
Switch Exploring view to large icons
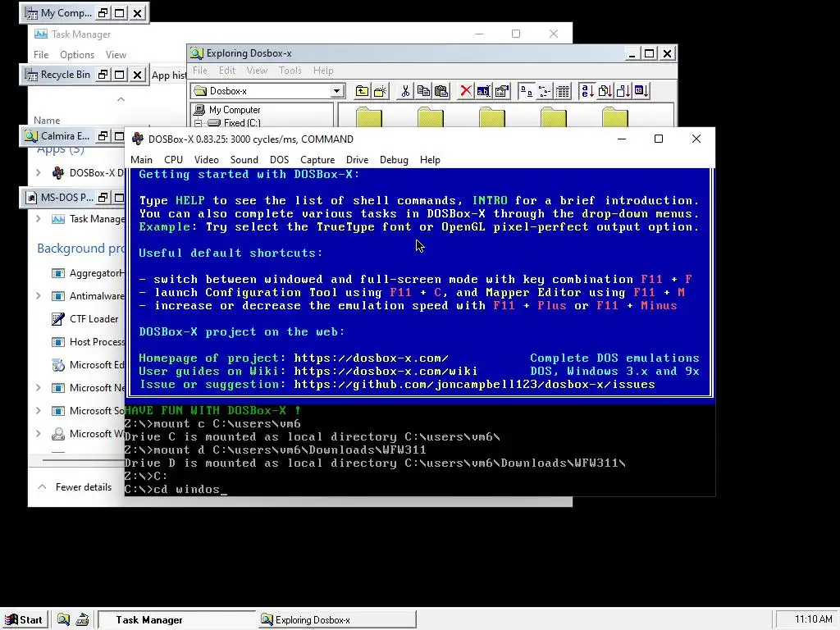(527, 91)
